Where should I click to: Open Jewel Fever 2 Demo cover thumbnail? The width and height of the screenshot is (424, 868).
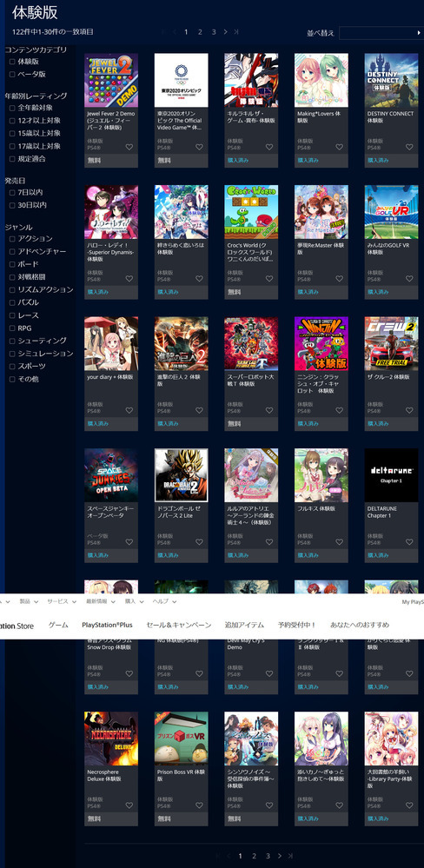pos(111,80)
